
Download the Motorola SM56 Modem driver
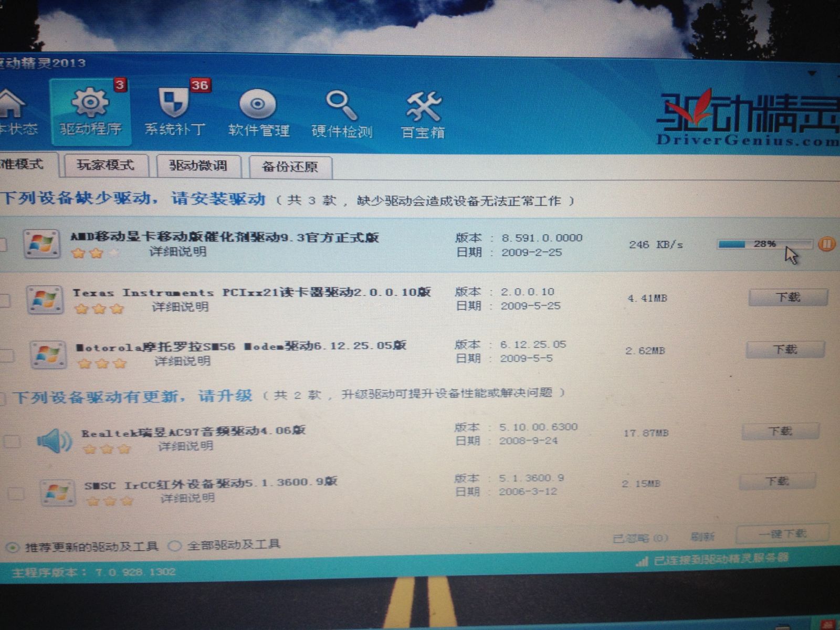point(785,350)
